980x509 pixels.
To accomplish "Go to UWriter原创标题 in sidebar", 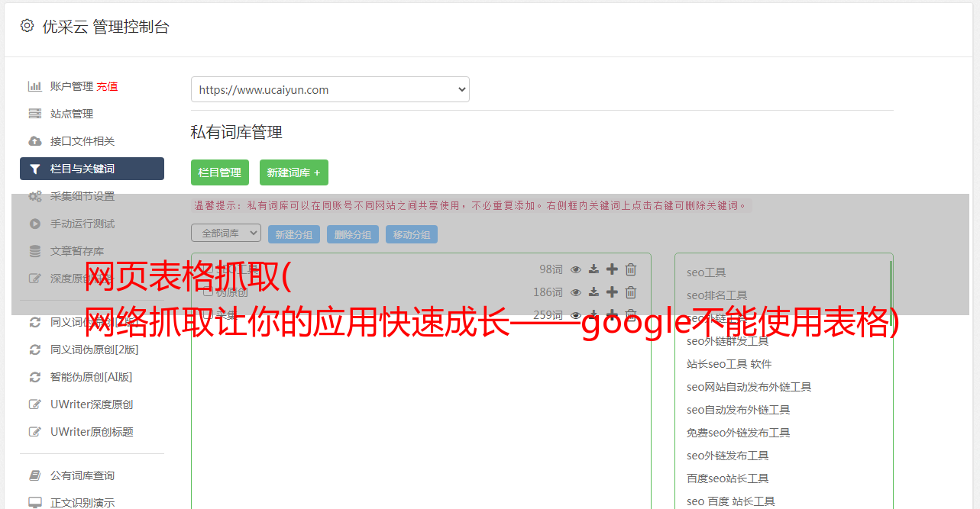I will [92, 432].
